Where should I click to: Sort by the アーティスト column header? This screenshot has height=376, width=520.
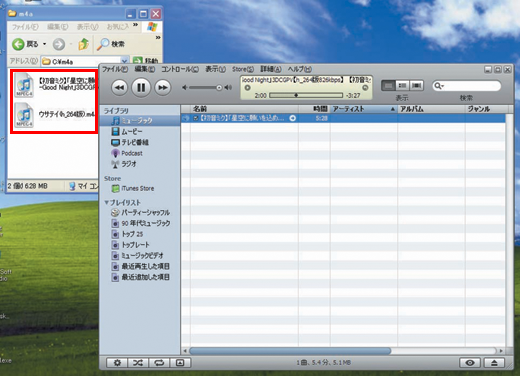click(364, 109)
